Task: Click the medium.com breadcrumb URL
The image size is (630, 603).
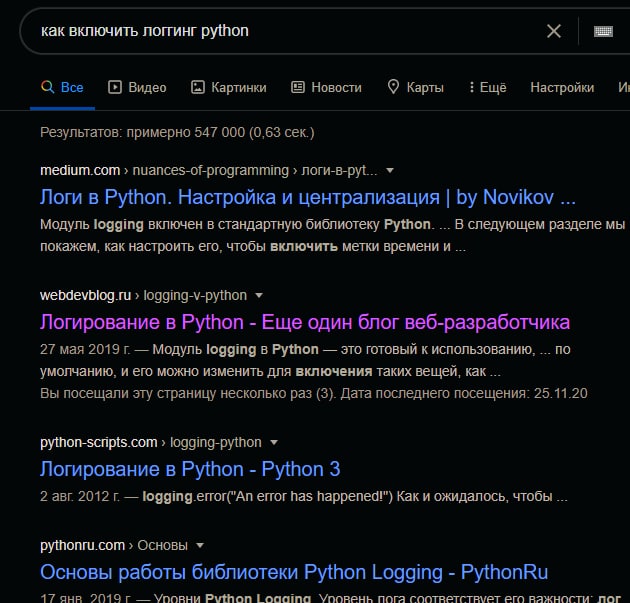Action: (209, 170)
